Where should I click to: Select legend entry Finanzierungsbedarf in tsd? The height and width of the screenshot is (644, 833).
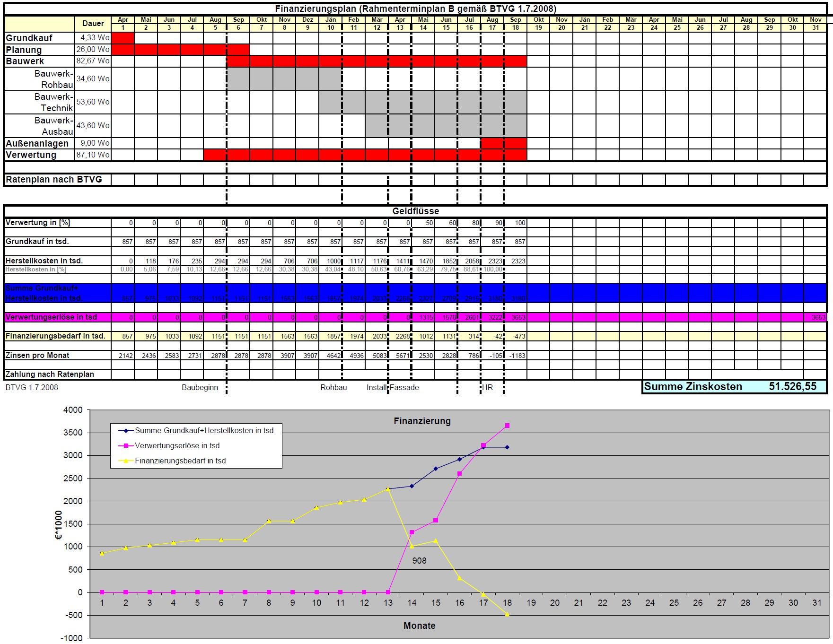click(x=172, y=461)
